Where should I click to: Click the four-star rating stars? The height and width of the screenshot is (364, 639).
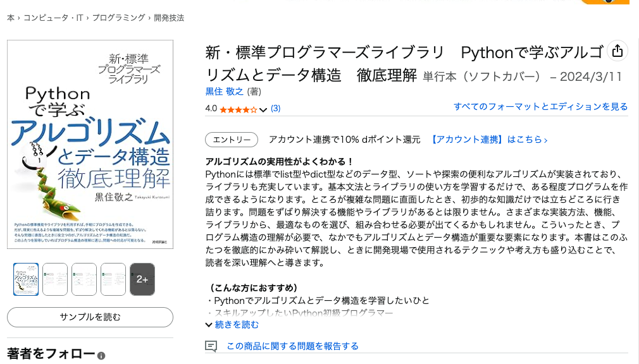(x=238, y=109)
